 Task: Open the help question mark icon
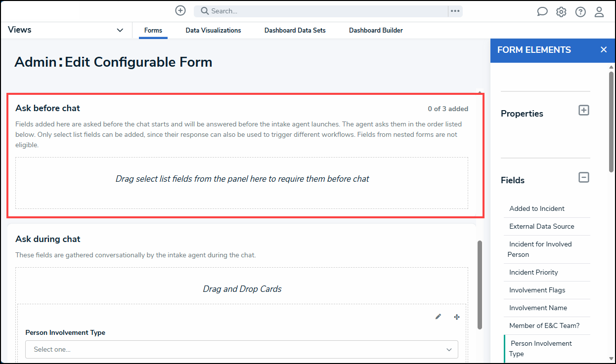pyautogui.click(x=580, y=12)
